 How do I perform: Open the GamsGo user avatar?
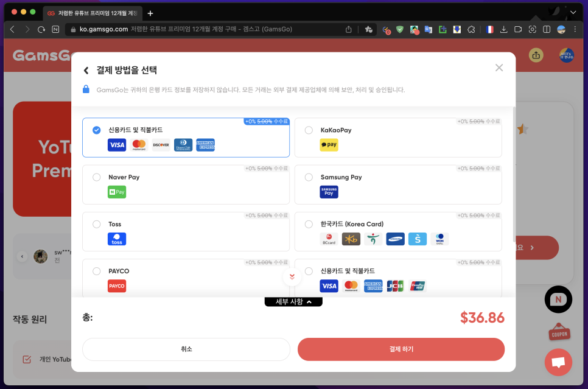[566, 55]
